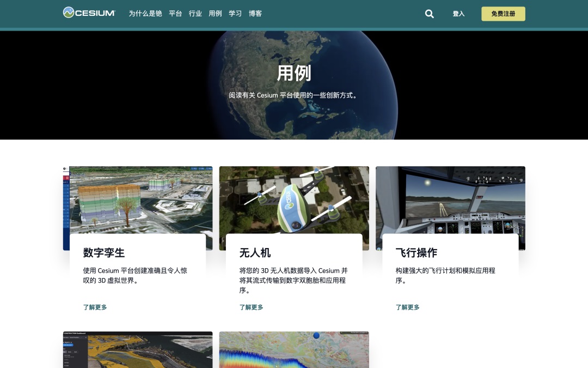The image size is (588, 368).
Task: Open the 为什么是铯 menu
Action: coord(145,14)
